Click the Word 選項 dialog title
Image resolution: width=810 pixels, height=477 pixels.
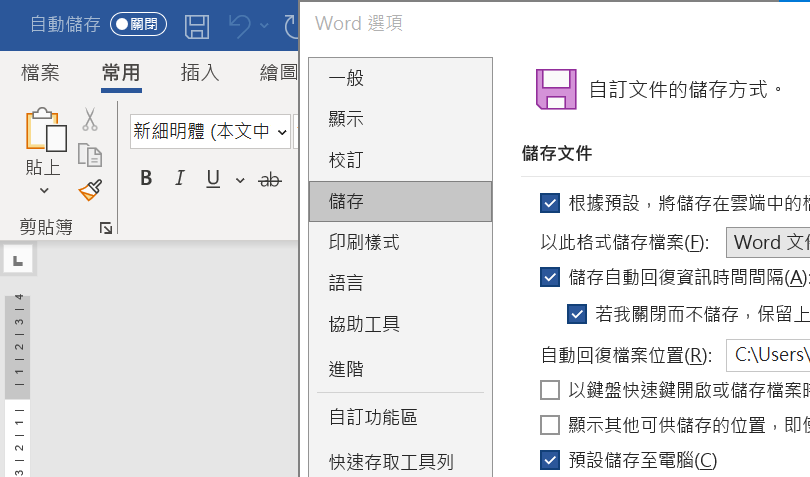(x=359, y=23)
